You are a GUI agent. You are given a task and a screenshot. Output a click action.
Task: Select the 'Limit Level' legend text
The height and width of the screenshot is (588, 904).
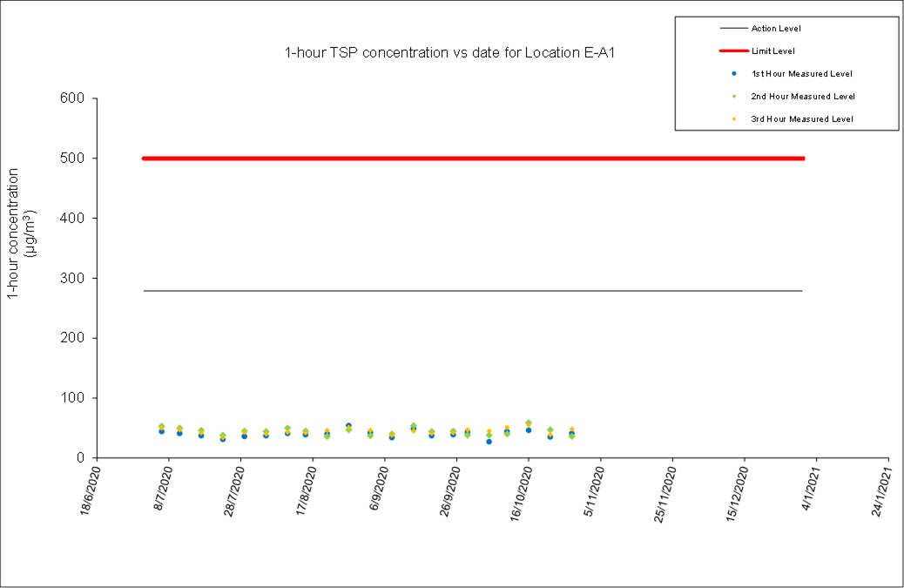[772, 51]
